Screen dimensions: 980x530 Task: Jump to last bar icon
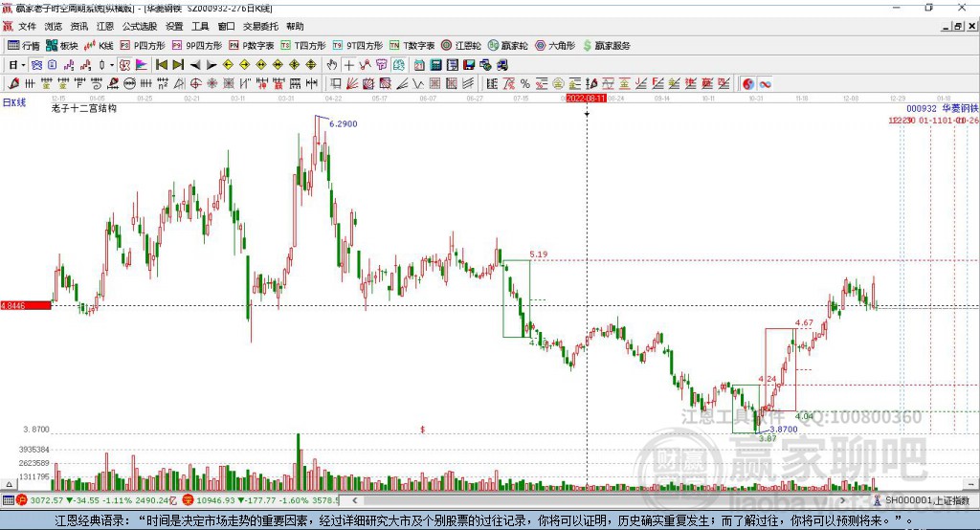tap(178, 65)
